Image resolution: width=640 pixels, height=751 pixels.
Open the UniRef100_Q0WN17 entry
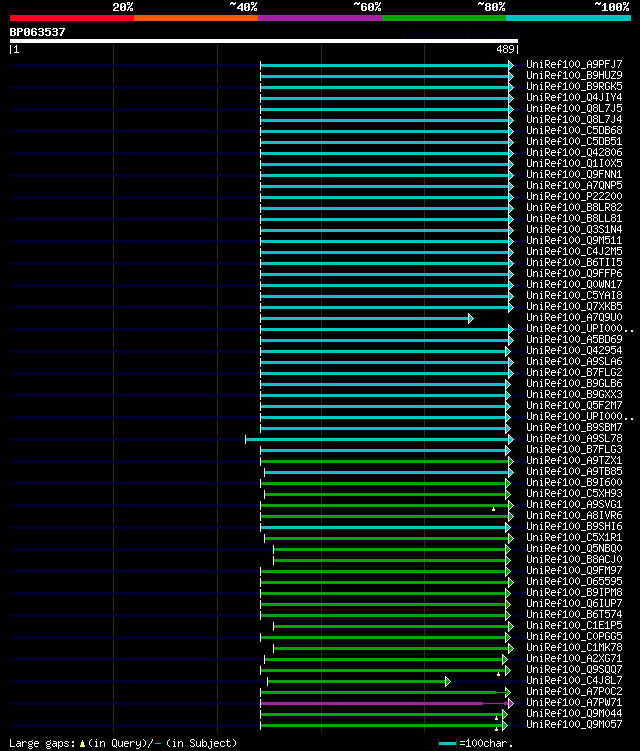click(574, 284)
